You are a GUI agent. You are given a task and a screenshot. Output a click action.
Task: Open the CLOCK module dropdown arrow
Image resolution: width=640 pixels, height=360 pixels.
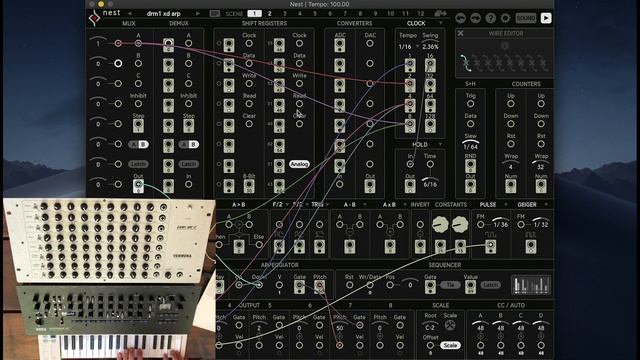(440, 23)
